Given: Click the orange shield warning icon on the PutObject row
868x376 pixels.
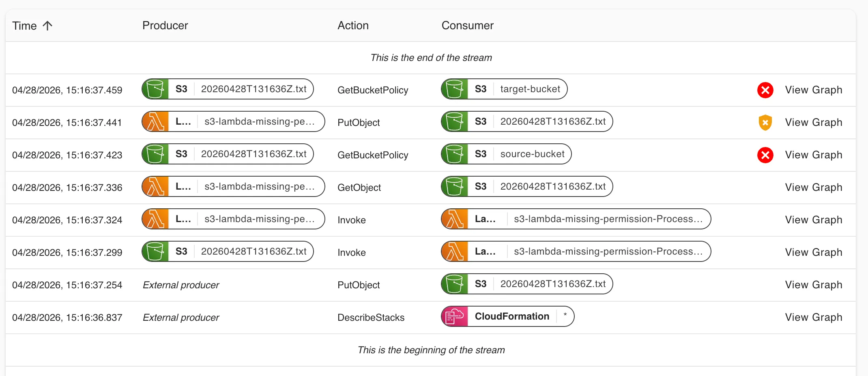Looking at the screenshot, I should point(765,122).
